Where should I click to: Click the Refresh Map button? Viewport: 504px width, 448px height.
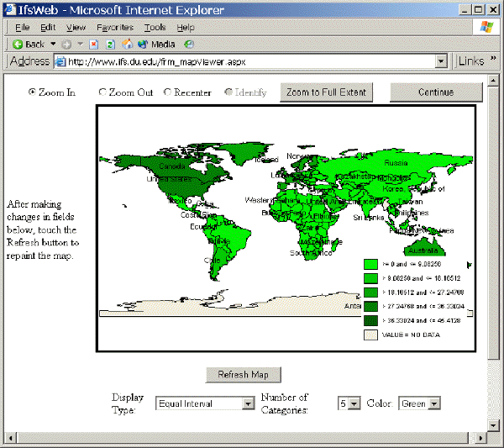244,375
